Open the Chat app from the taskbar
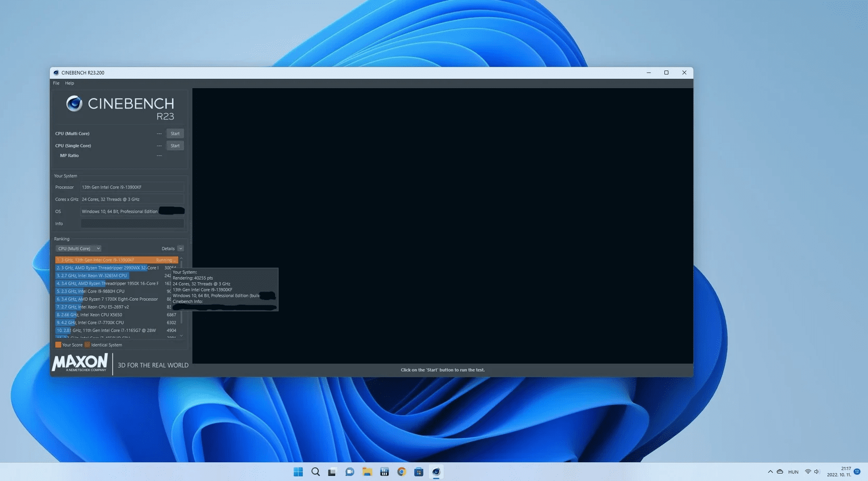Viewport: 868px width, 481px height. point(350,472)
